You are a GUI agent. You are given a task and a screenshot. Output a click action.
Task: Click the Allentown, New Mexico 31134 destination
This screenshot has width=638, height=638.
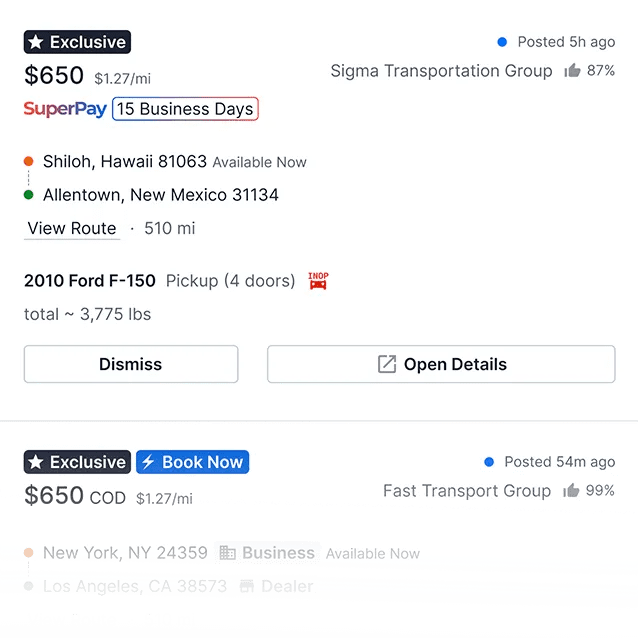click(x=160, y=194)
